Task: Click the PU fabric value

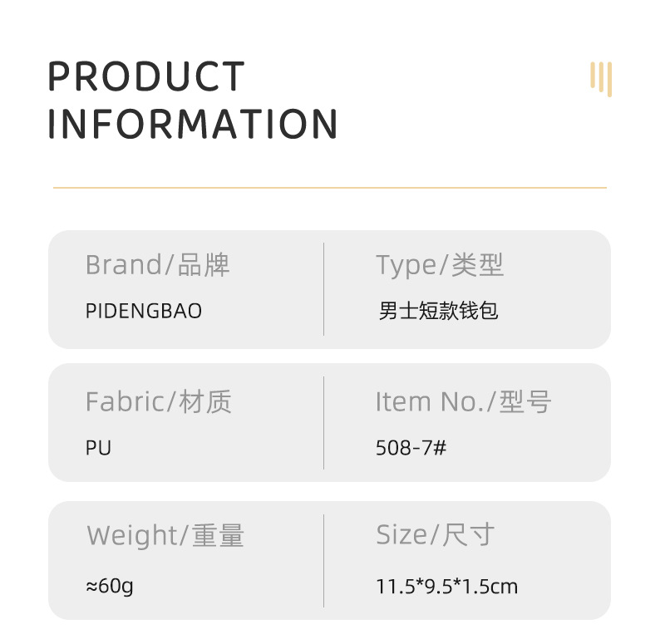Action: [98, 448]
